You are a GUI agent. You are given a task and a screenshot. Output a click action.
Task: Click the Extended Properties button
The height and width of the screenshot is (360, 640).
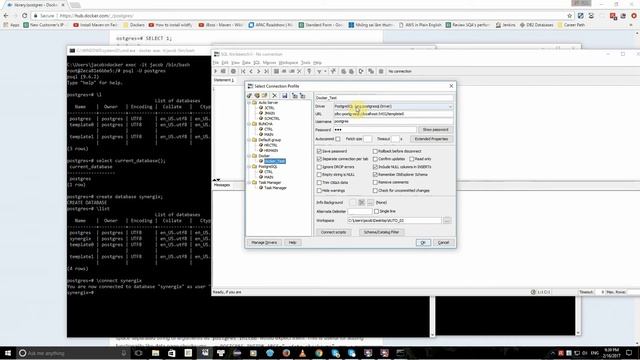431,139
